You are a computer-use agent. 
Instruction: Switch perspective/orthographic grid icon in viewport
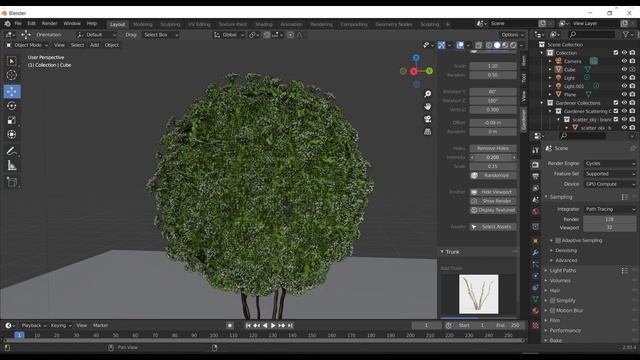point(427,131)
